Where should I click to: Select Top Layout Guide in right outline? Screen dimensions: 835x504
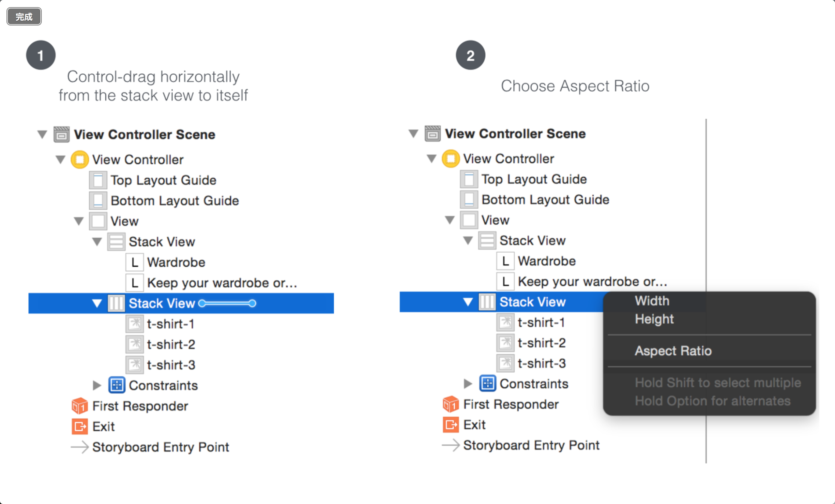(534, 179)
